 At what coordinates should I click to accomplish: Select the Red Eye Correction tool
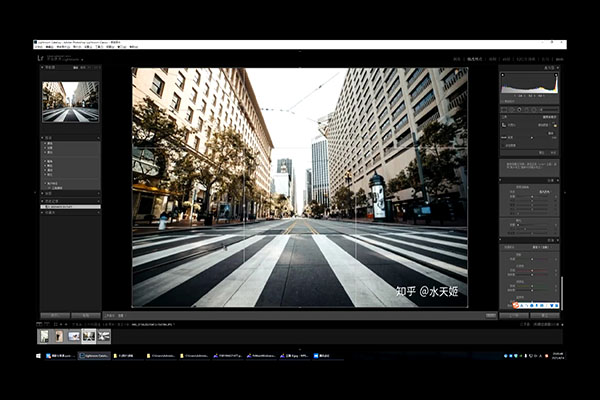[519, 110]
